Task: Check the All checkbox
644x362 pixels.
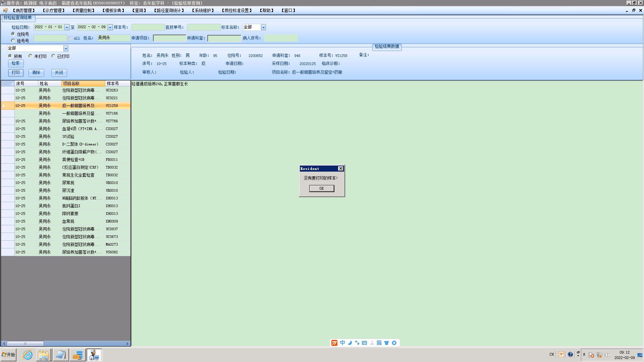Action: pos(70,38)
